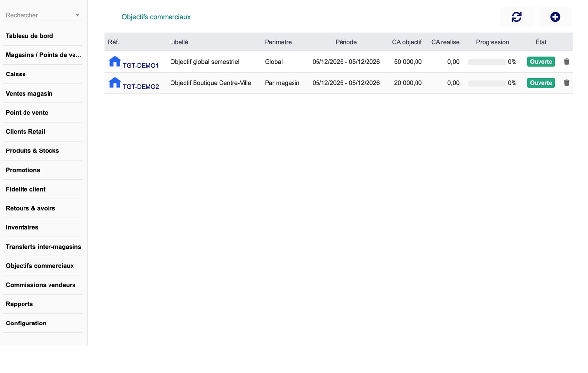Viewport: 588px width, 373px height.
Task: Open the TGT-DEMO2 reference link
Action: (x=141, y=86)
